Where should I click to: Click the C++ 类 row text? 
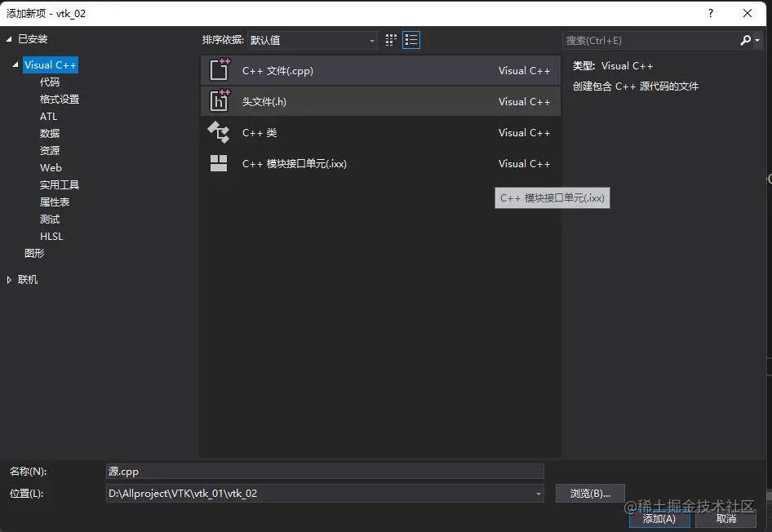click(260, 133)
